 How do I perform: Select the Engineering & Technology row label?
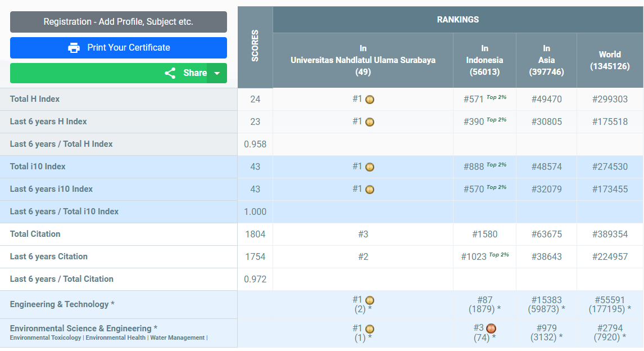pos(62,304)
